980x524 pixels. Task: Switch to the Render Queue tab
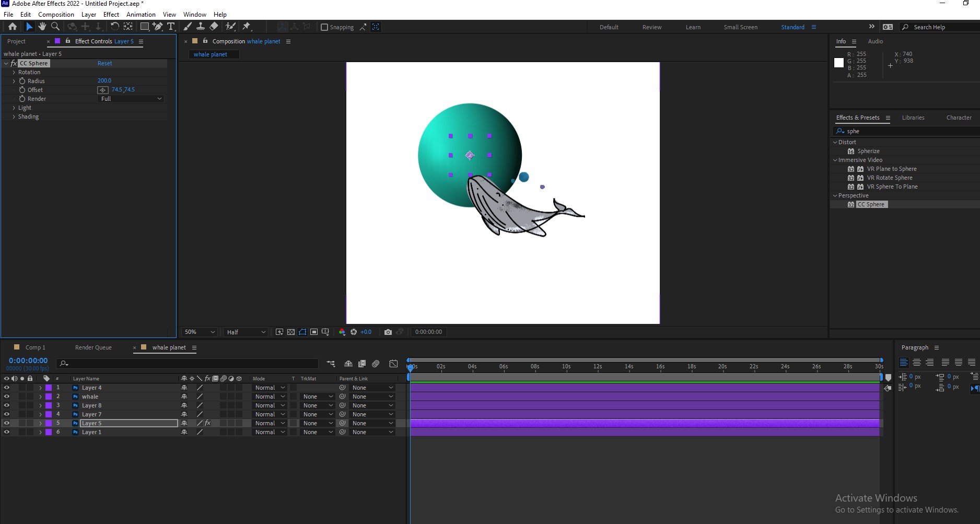pos(93,347)
